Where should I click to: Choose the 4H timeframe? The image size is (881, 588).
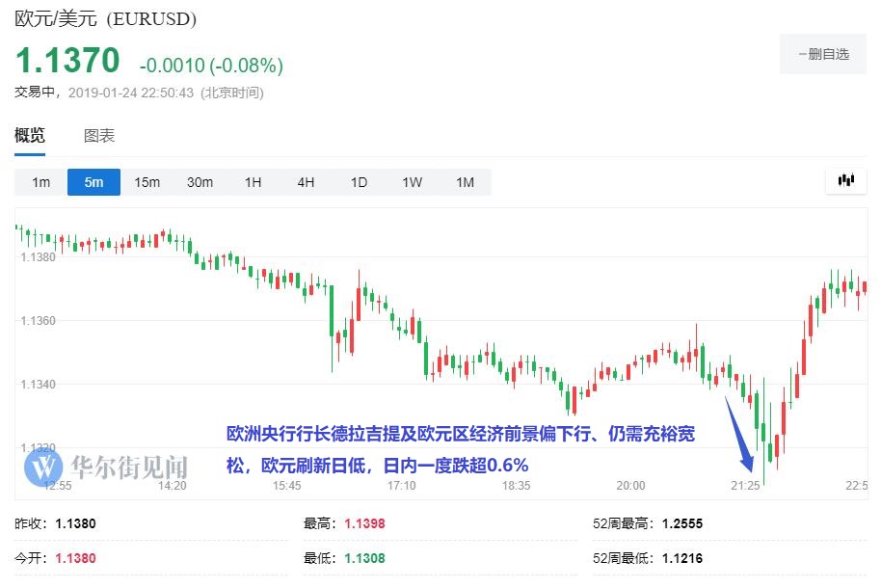(x=306, y=182)
